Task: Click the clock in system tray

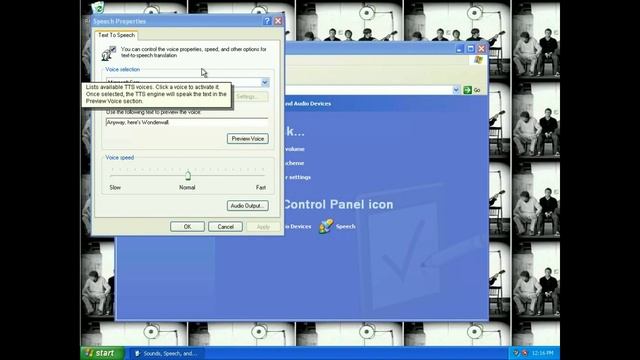Action: (543, 353)
